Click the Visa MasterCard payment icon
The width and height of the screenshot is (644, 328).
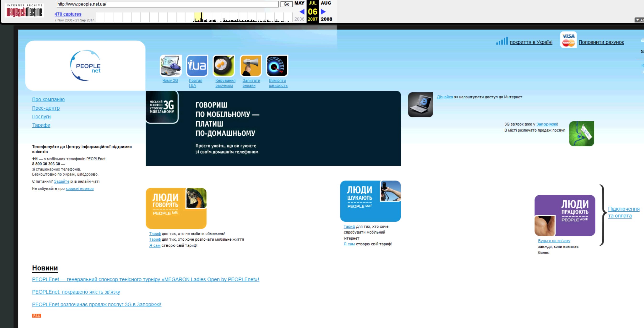coord(568,40)
